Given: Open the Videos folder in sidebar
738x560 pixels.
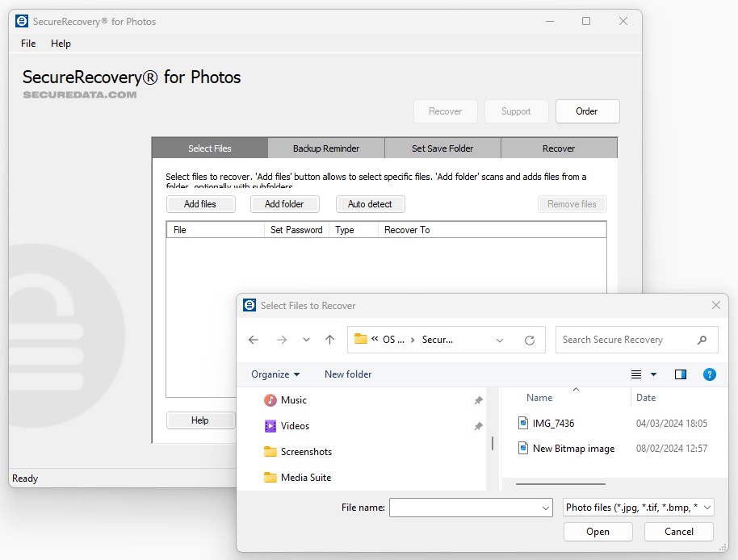Looking at the screenshot, I should coord(295,426).
